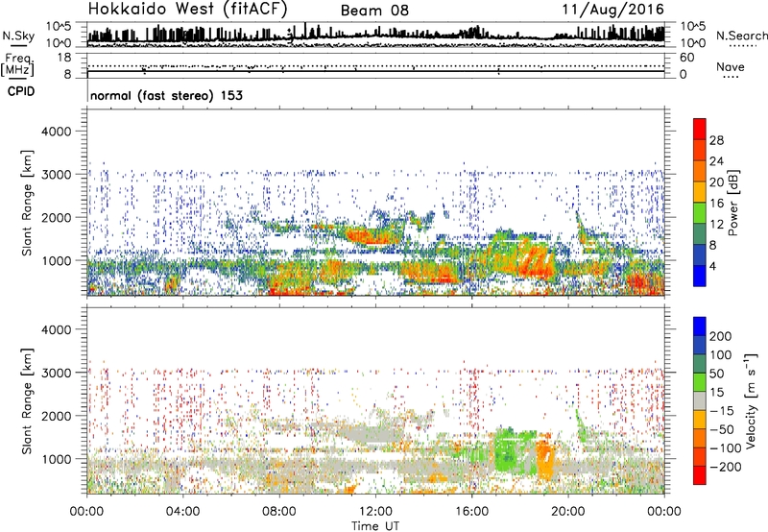Click the '18' frequency axis tick
This screenshot has height=532, width=768.
point(64,58)
